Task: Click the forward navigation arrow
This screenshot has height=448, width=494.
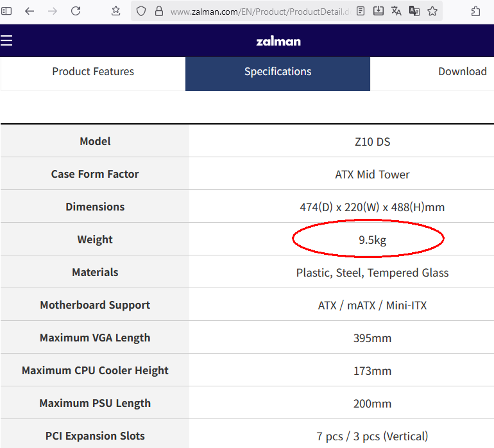Action: click(x=53, y=11)
